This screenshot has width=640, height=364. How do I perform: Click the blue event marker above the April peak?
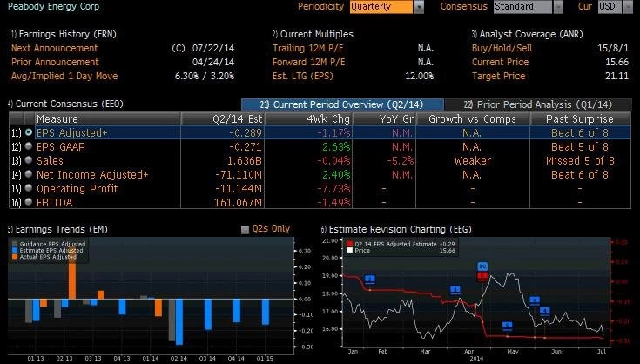[x=482, y=266]
